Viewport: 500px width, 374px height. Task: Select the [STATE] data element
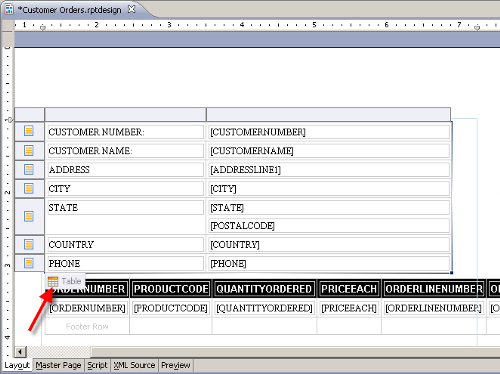point(329,208)
